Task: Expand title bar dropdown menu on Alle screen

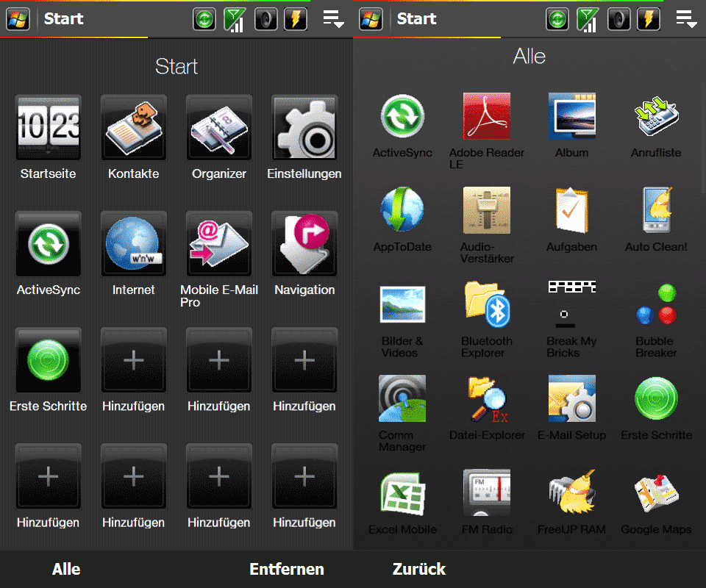Action: [x=687, y=19]
